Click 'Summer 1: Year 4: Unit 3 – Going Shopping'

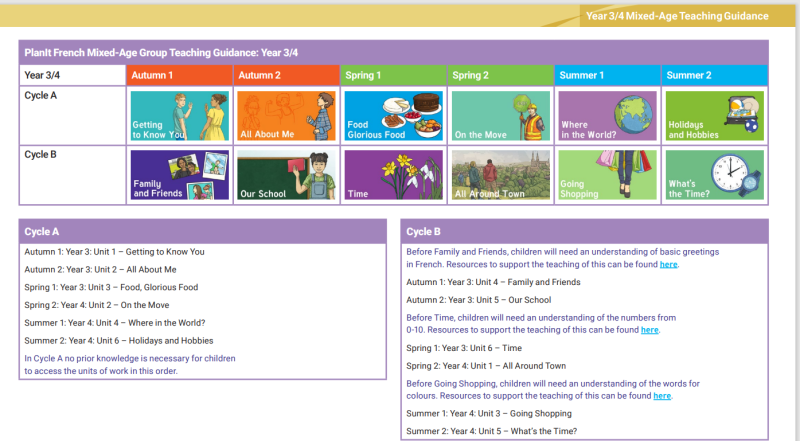click(x=489, y=413)
